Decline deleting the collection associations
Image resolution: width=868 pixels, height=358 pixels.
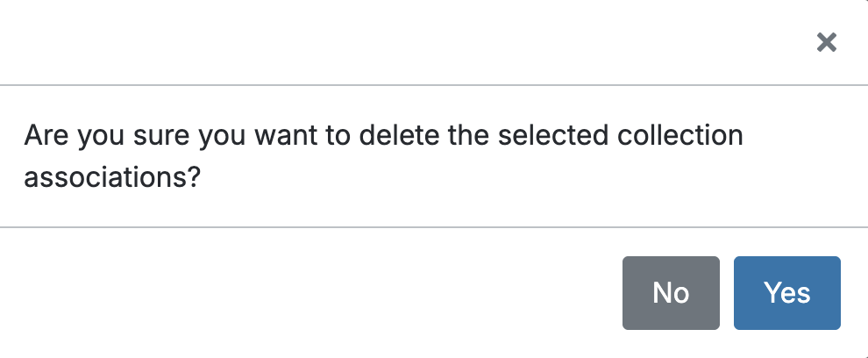[671, 293]
